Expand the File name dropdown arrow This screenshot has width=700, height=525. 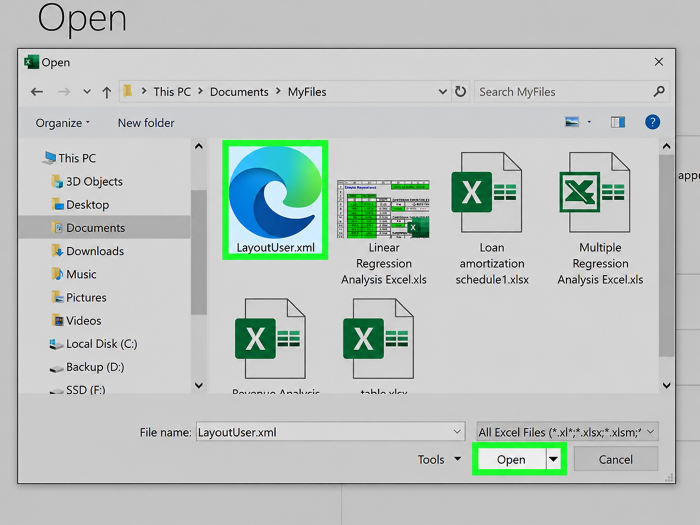click(x=457, y=432)
